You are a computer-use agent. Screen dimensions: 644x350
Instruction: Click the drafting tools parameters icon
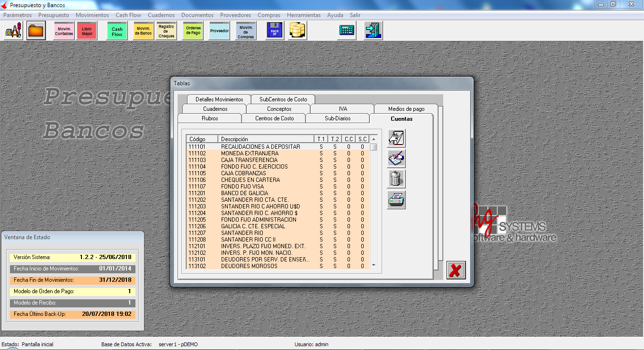tap(13, 31)
